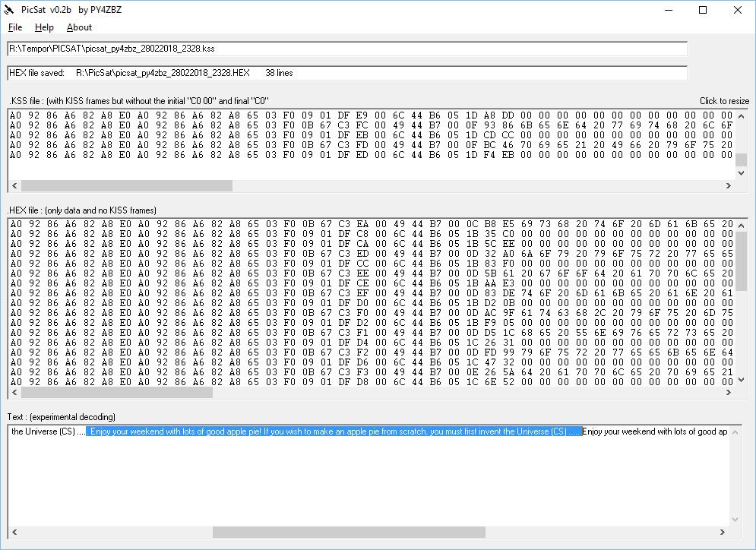Maximize the PicSat window
This screenshot has width=756, height=550.
[x=703, y=10]
